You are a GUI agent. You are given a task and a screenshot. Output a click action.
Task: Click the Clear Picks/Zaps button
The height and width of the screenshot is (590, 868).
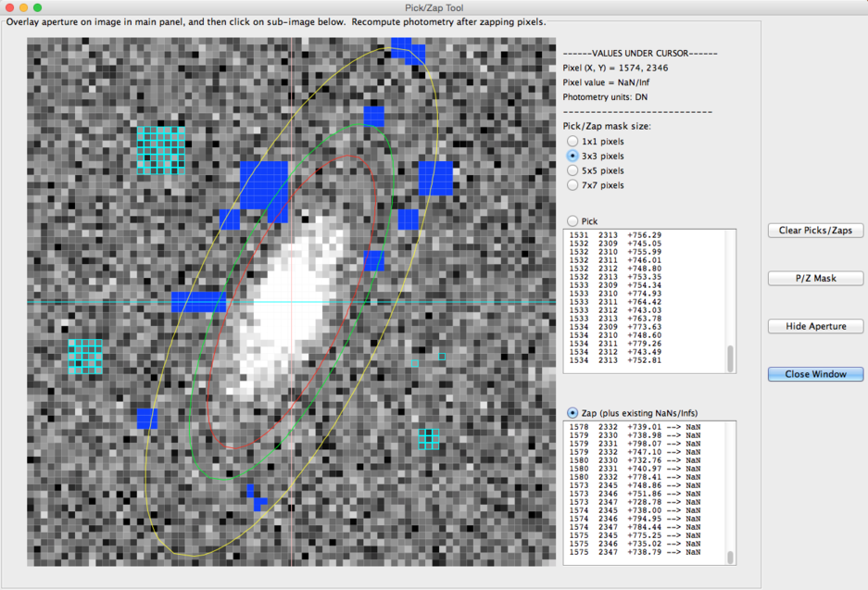pyautogui.click(x=815, y=231)
